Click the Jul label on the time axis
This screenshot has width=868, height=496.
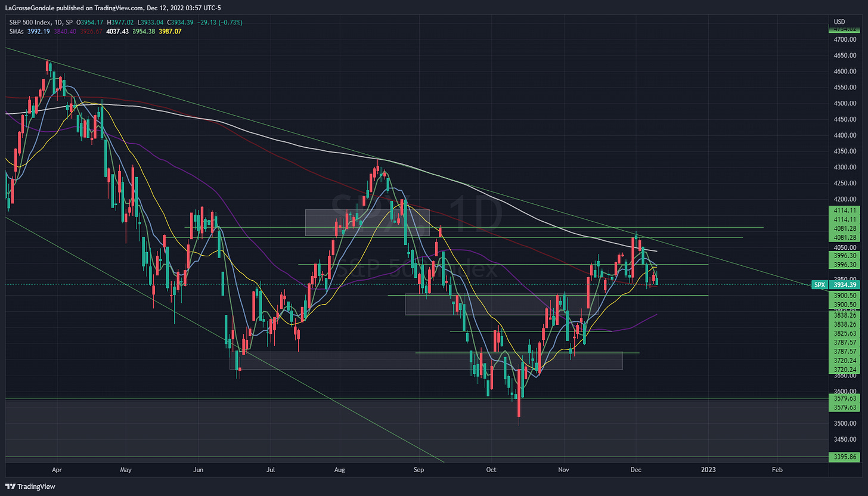271,470
